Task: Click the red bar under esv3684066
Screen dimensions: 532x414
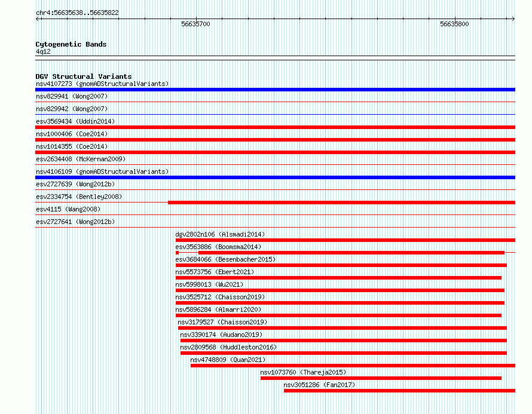Action: (x=341, y=265)
